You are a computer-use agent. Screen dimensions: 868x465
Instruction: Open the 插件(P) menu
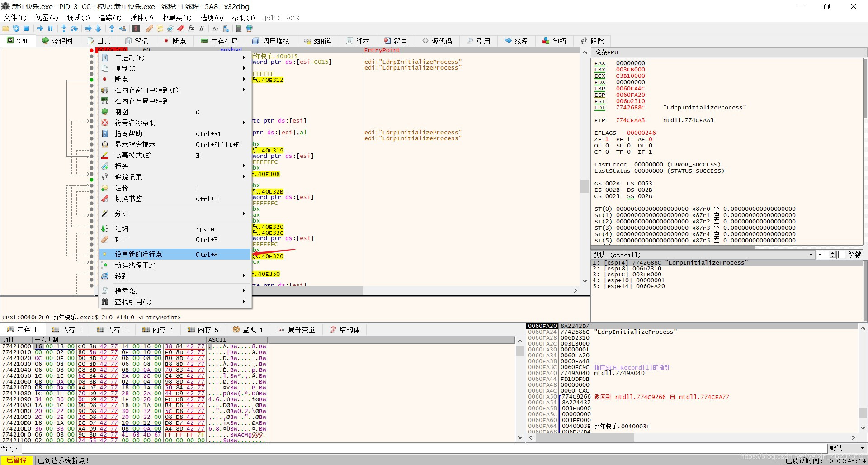(142, 18)
